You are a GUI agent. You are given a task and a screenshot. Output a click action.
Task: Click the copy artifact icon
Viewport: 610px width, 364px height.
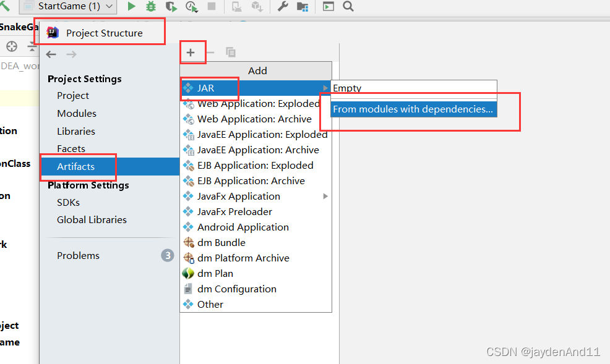pos(231,52)
